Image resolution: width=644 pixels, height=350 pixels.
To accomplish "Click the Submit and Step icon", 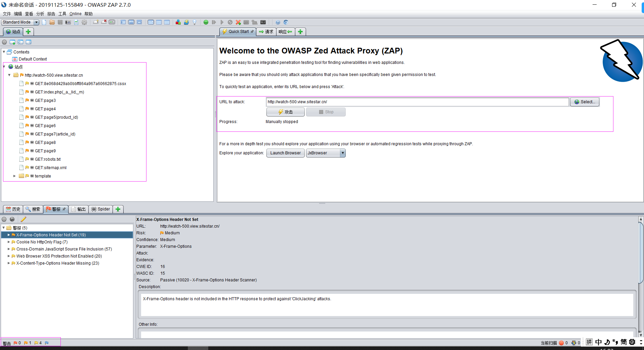I will (214, 22).
